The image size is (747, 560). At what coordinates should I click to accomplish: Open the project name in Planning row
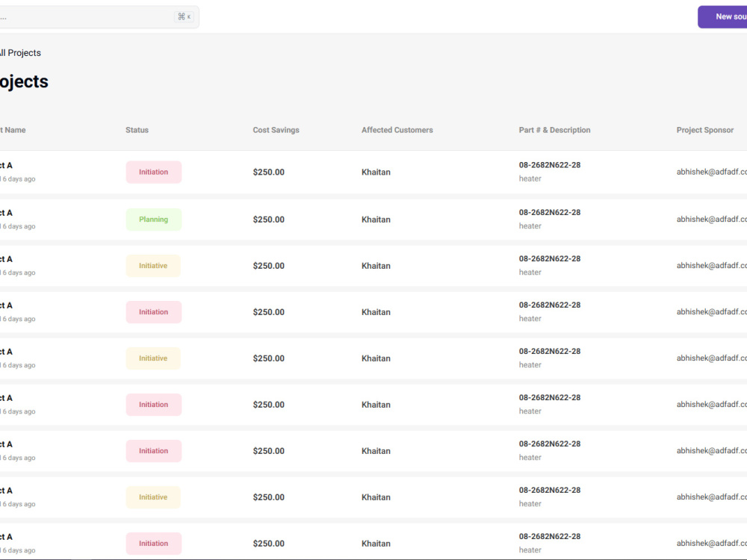[x=6, y=213]
